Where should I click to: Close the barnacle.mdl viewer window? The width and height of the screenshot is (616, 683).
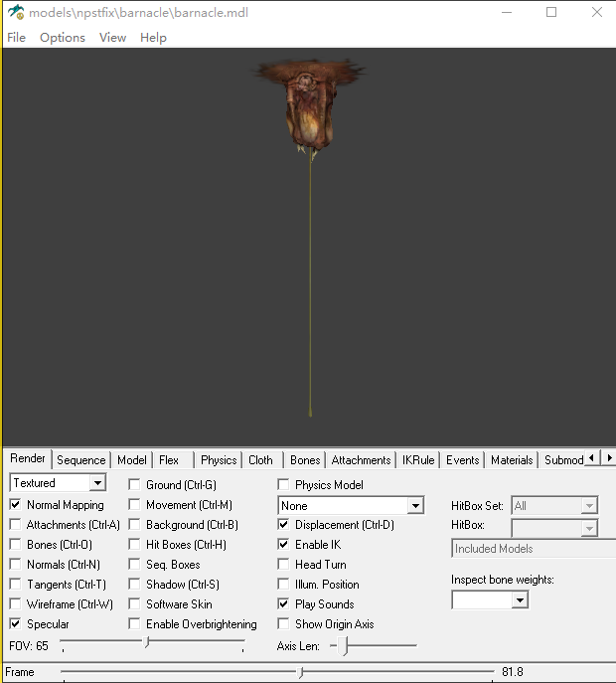(597, 12)
